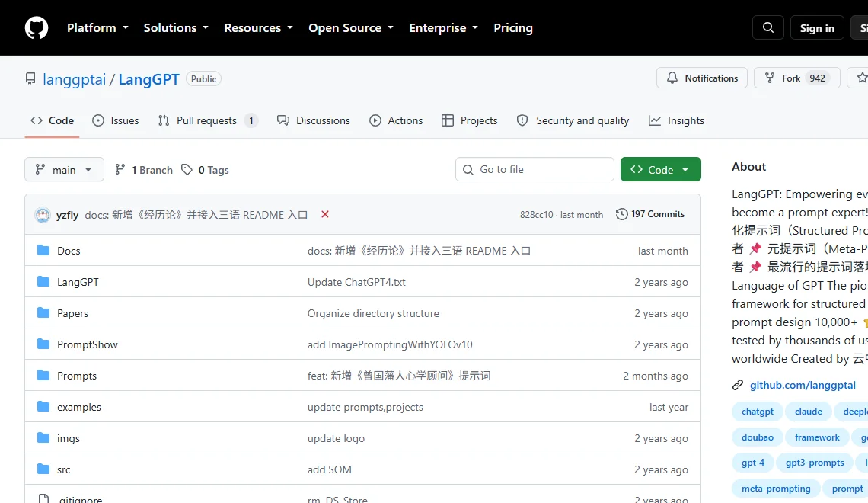Viewport: 868px width, 503px height.
Task: Open the 1 Branch link
Action: [x=144, y=169]
